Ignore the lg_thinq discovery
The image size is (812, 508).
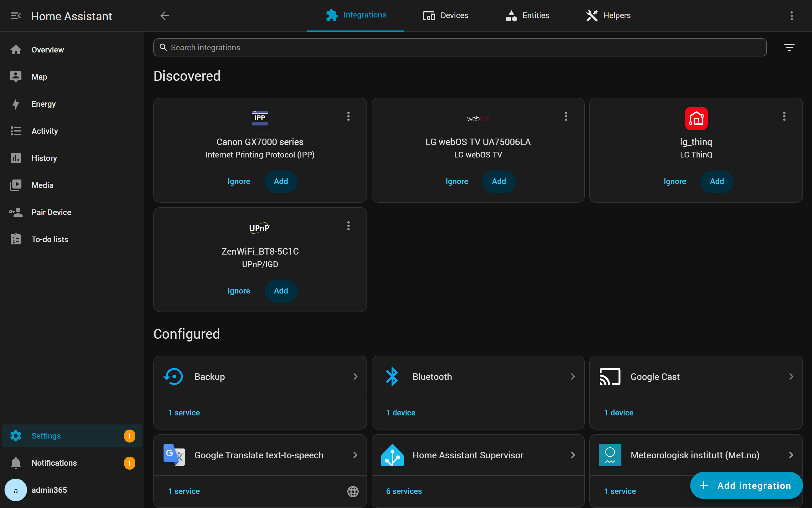pos(675,181)
